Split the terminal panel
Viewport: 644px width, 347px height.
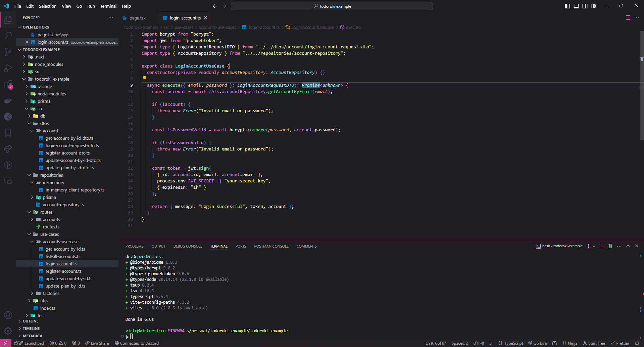602,246
